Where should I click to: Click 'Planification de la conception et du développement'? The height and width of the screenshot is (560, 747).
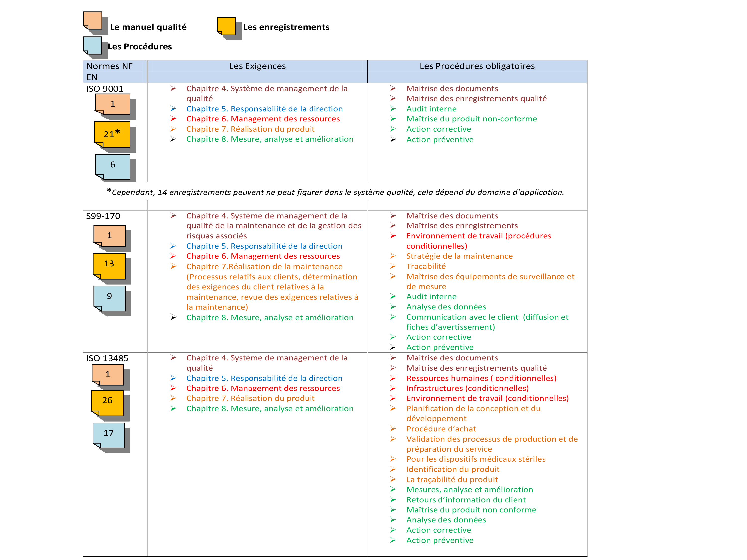[x=473, y=414]
